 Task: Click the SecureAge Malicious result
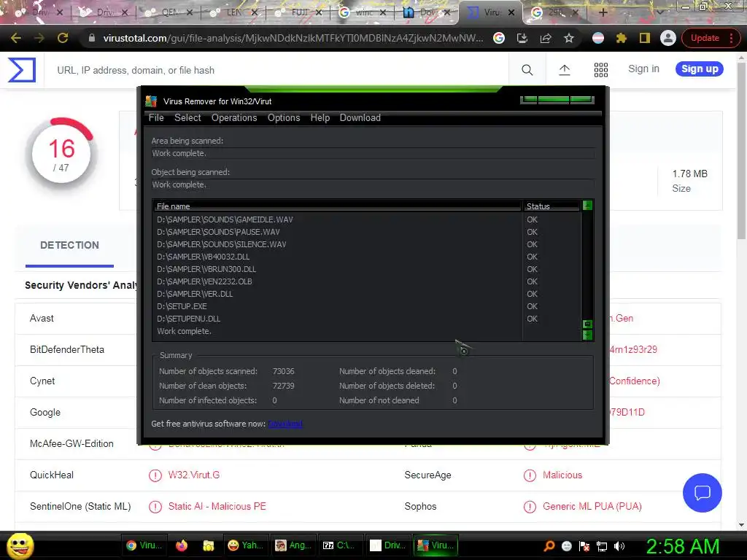(x=562, y=475)
